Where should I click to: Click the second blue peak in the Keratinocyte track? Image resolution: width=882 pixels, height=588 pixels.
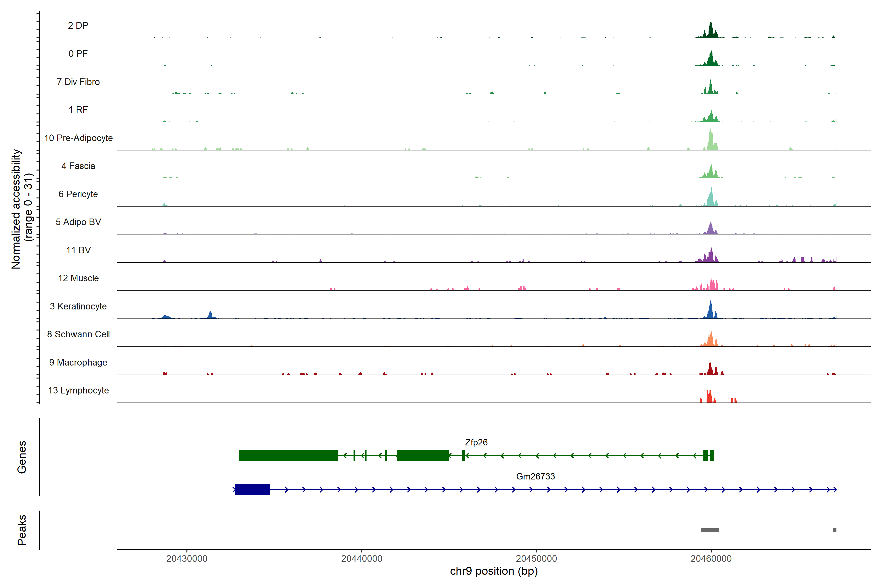tap(211, 315)
